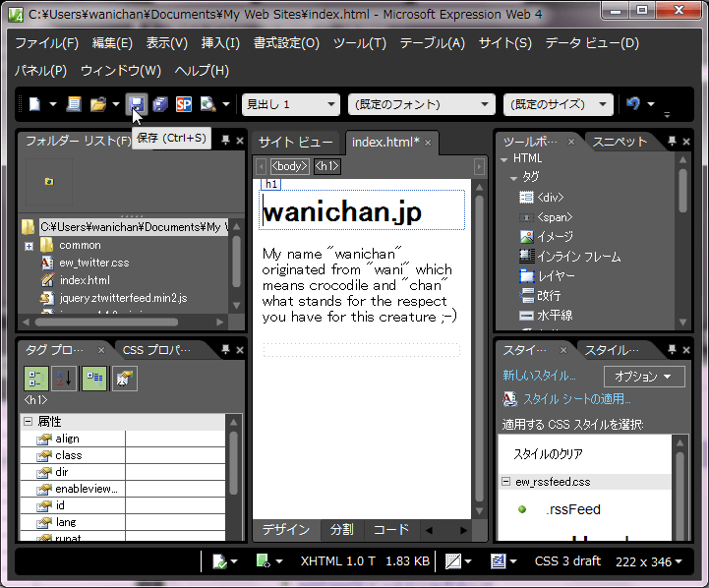Open the preview in browser dropdown arrow
The image size is (709, 588).
(x=226, y=104)
